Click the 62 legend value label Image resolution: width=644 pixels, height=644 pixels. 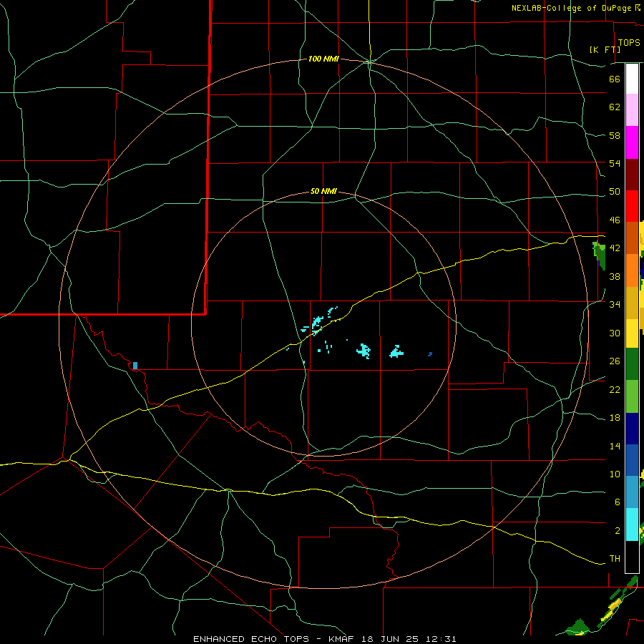615,107
